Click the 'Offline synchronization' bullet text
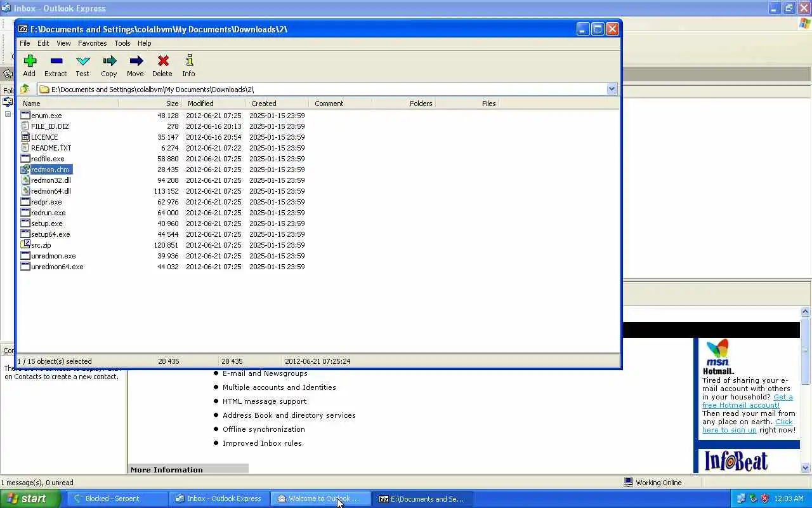Screen dimensions: 812x508 tap(264, 429)
